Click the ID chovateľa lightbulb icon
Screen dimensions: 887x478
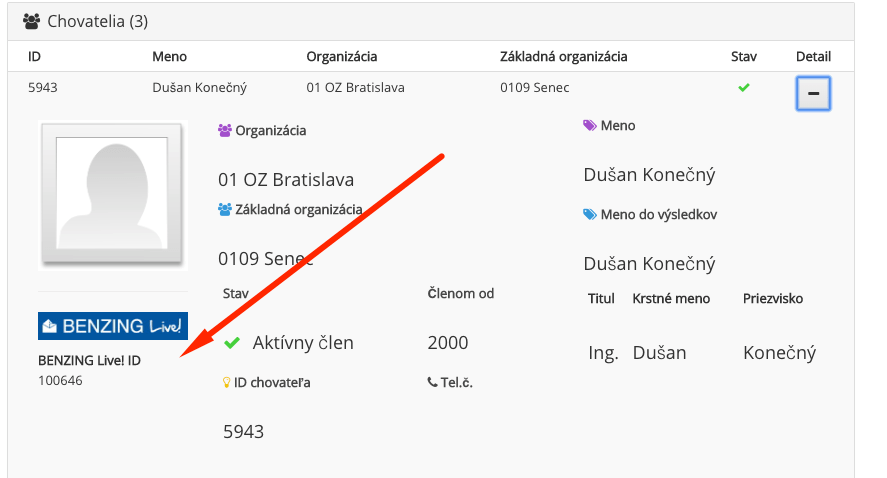(x=227, y=383)
